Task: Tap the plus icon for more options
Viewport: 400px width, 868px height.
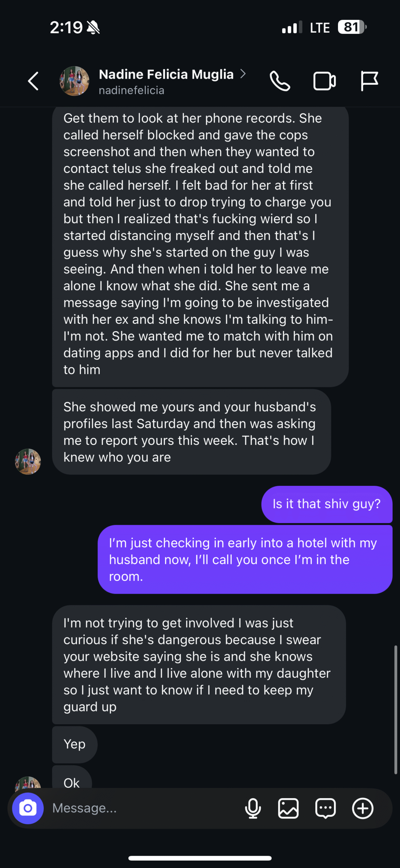Action: click(x=362, y=808)
